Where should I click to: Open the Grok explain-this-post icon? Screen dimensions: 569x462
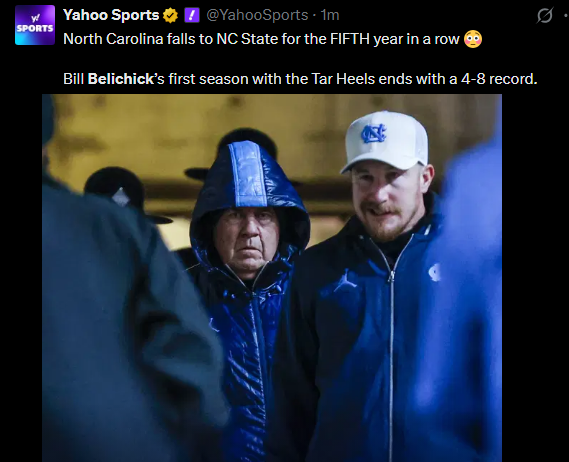click(x=545, y=15)
